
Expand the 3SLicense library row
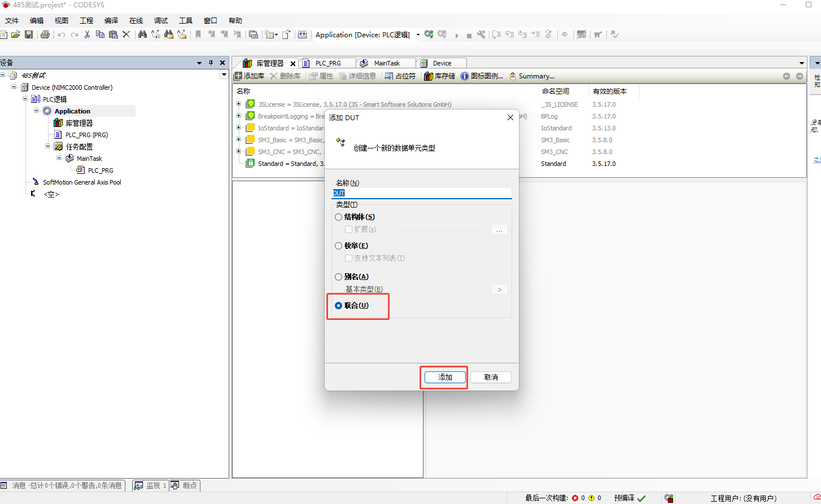(x=238, y=104)
